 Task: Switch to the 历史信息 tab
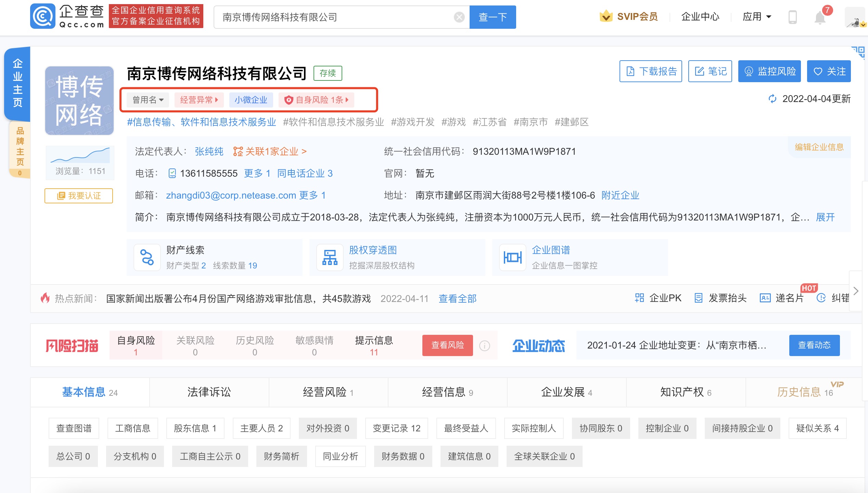pos(805,392)
